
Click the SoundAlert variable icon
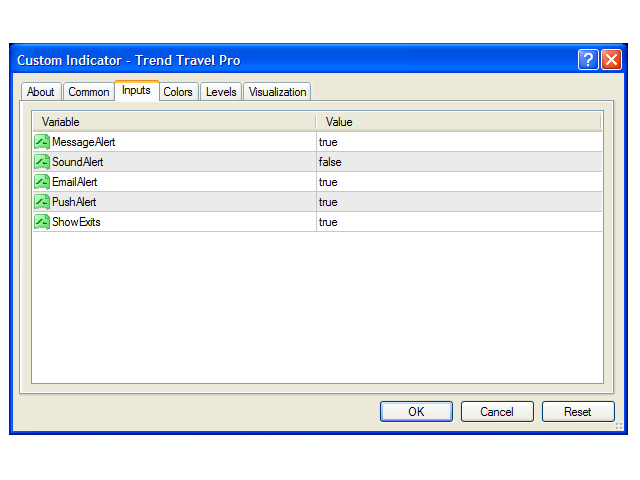42,162
